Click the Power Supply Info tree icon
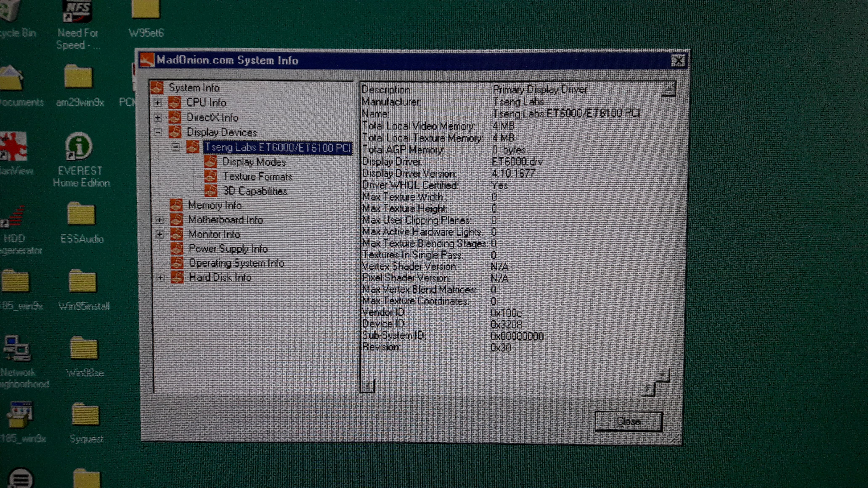Screen dimensions: 868x488 point(177,249)
